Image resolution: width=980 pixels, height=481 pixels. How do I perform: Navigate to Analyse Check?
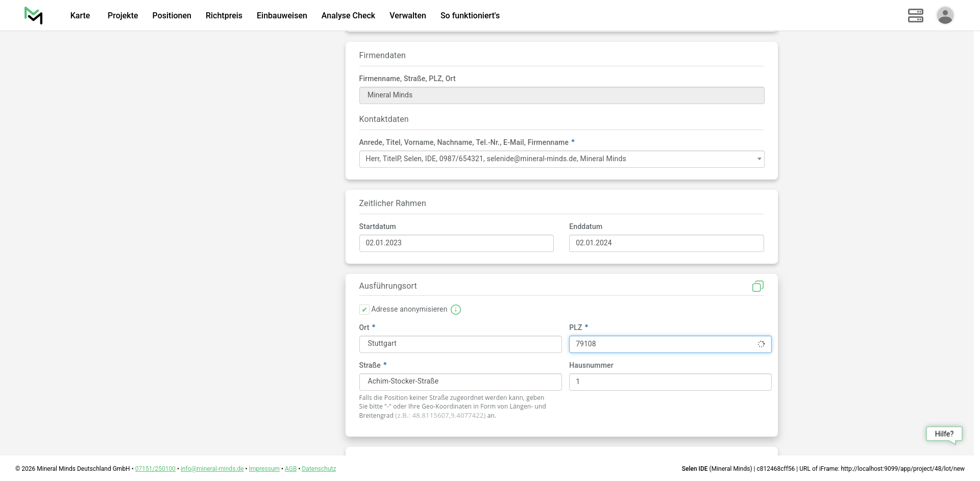tap(348, 16)
